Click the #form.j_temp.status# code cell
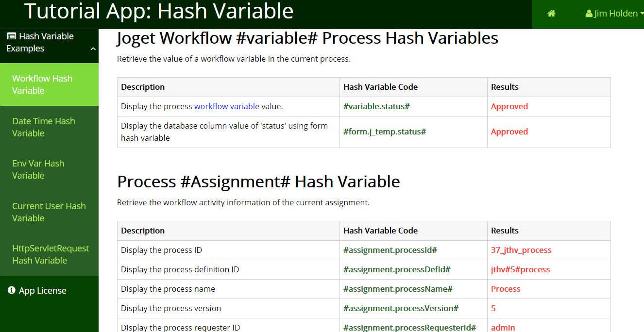This screenshot has height=332, width=644. pyautogui.click(x=413, y=132)
